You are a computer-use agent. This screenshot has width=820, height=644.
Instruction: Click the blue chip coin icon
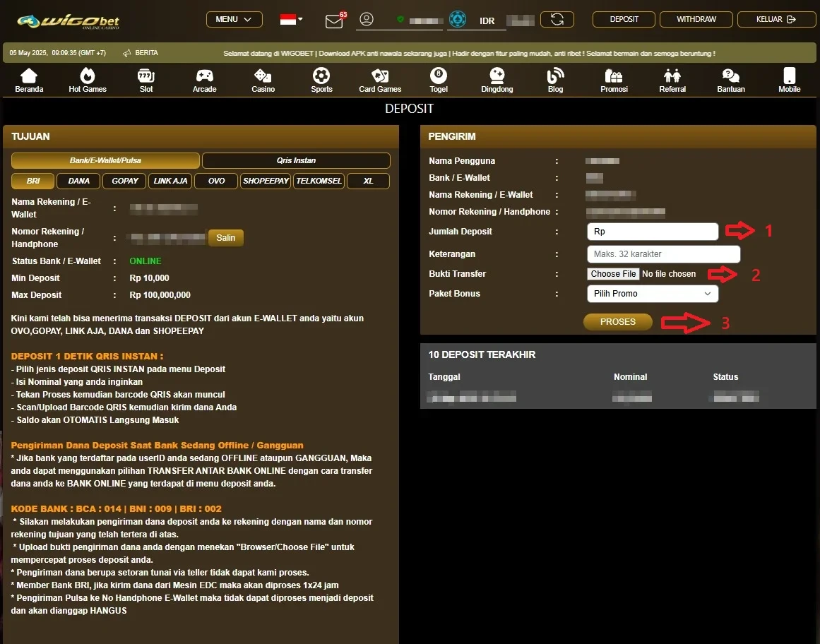458,19
